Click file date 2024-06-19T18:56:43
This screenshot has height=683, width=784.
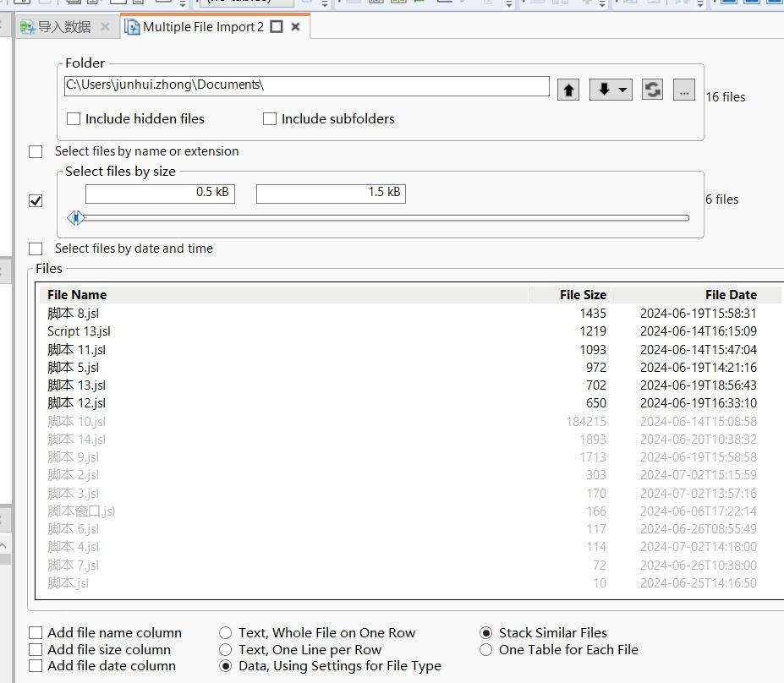(699, 385)
